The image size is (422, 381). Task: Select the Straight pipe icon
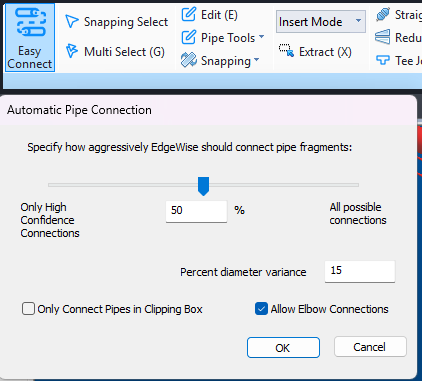382,15
